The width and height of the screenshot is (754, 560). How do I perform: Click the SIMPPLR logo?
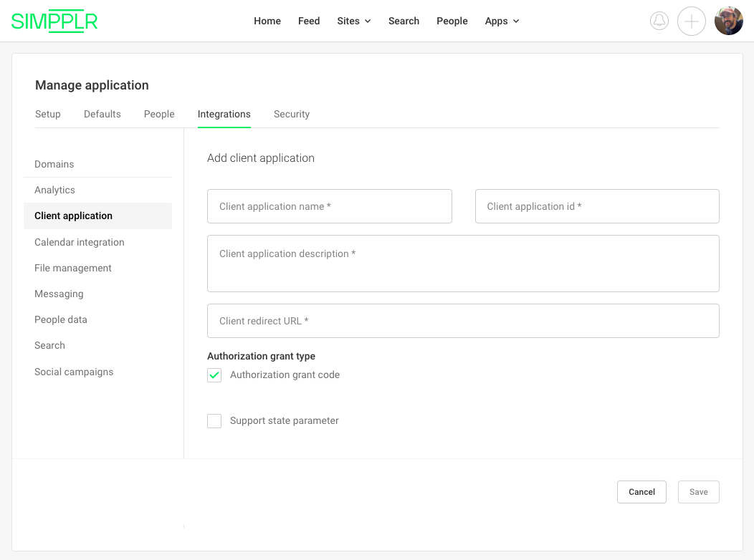pyautogui.click(x=54, y=21)
